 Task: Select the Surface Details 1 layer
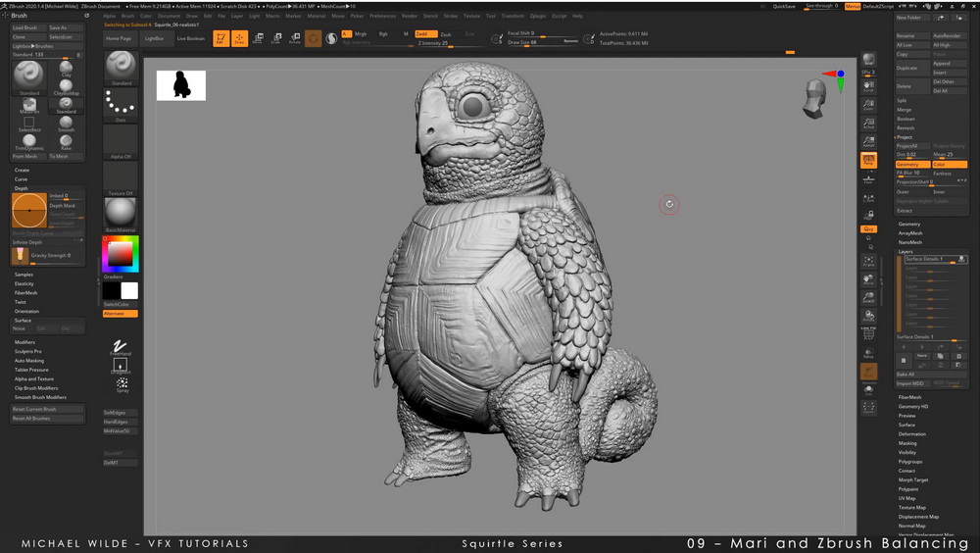935,259
